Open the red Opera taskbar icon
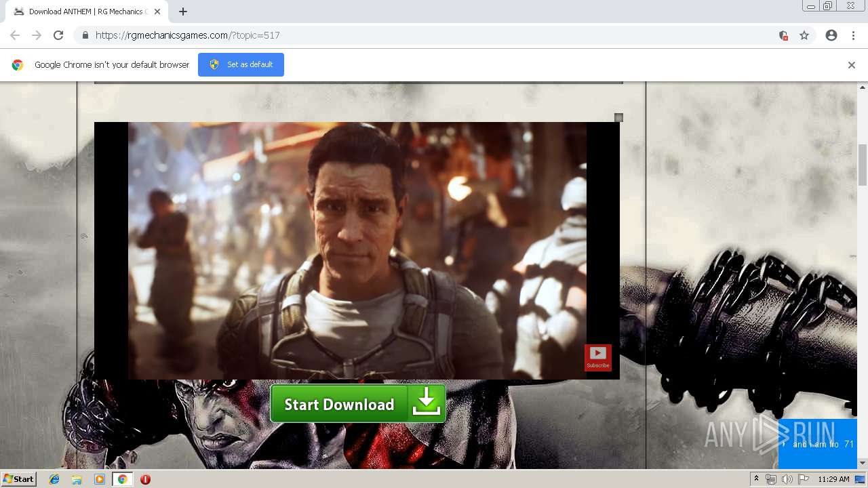The width and height of the screenshot is (868, 488). point(145,479)
